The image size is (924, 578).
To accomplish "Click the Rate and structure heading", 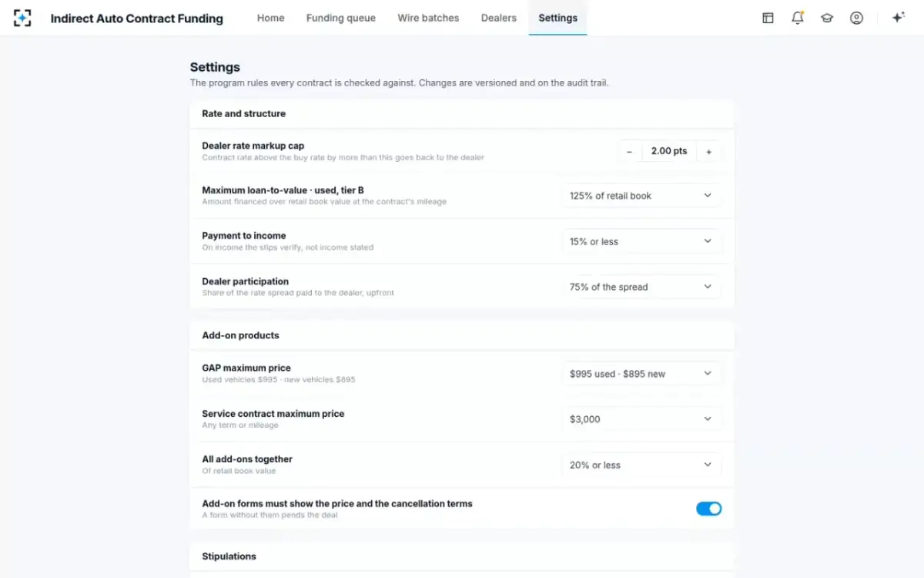I will (x=243, y=113).
